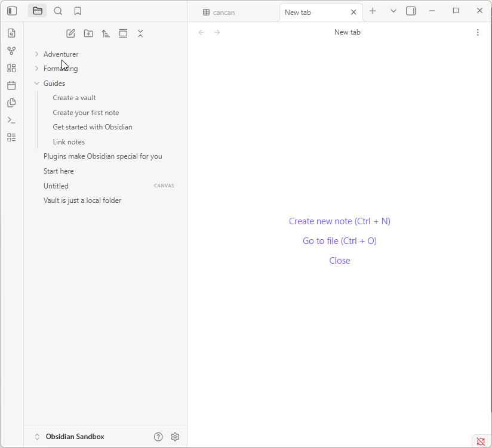Create new canvas from ribbon icon
Screen dimensions: 492x448
11,68
